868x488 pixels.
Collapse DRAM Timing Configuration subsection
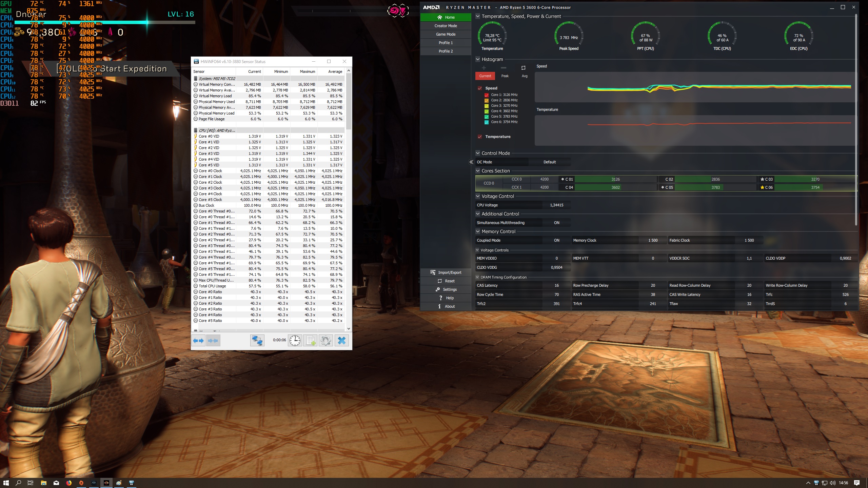[x=477, y=277]
